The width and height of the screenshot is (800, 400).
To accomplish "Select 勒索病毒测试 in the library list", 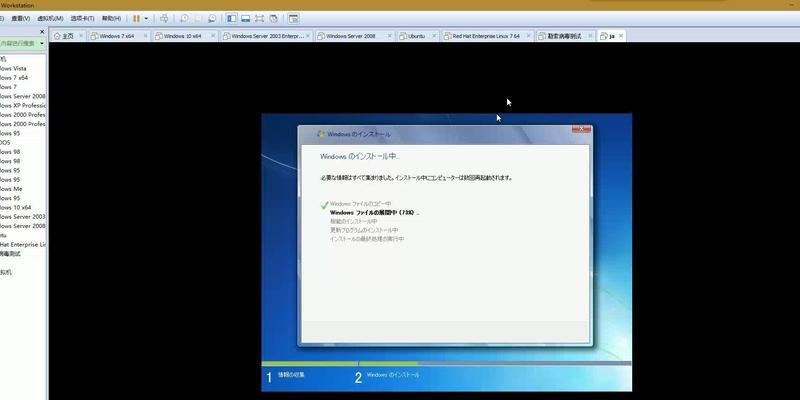I will (x=11, y=254).
